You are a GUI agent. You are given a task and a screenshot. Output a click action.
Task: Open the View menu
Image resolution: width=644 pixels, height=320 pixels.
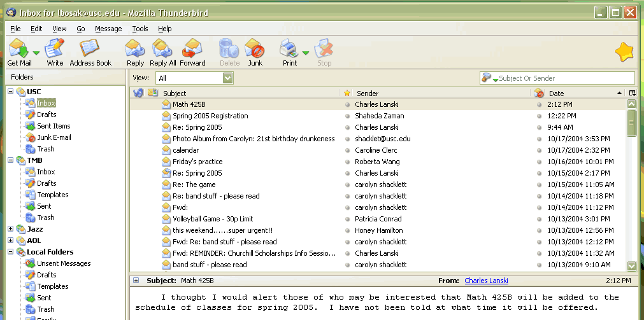[x=59, y=29]
